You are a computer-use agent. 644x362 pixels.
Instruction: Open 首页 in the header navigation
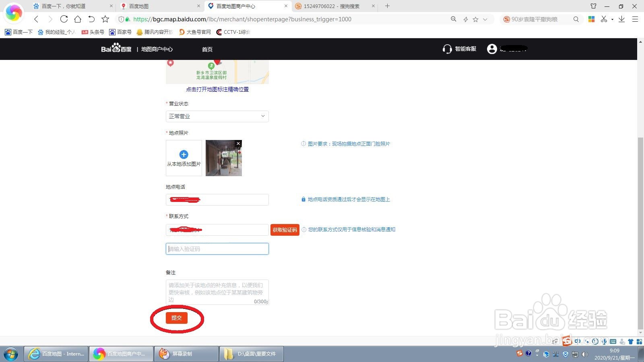[x=207, y=49]
